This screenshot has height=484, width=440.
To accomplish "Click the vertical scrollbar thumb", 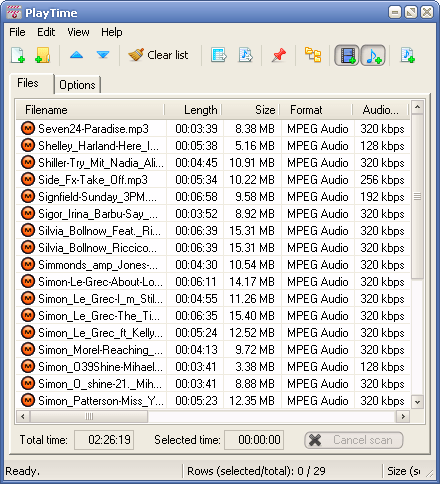I will (417, 197).
